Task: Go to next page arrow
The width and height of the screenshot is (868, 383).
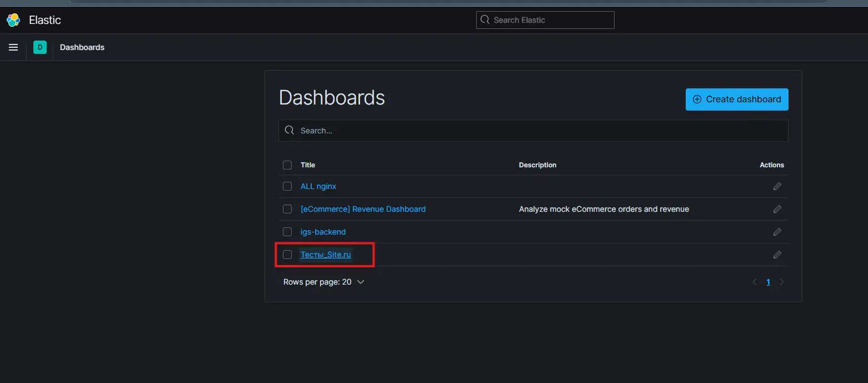Action: click(782, 282)
